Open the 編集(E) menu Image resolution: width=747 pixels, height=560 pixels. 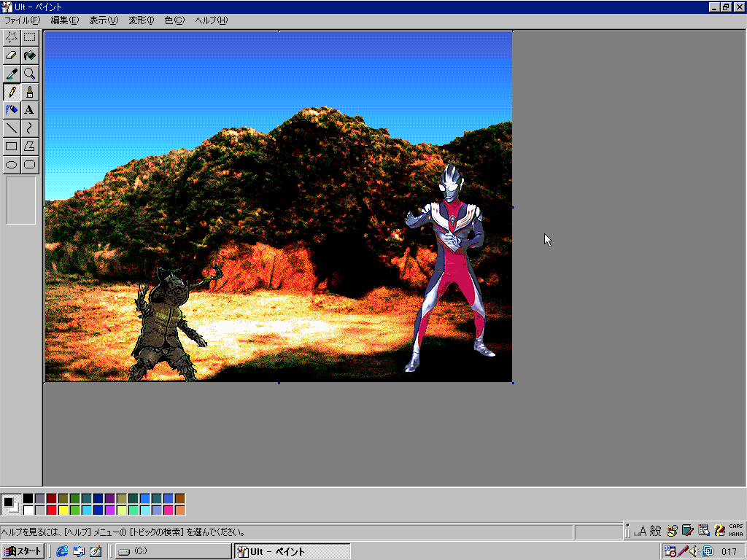pos(65,20)
